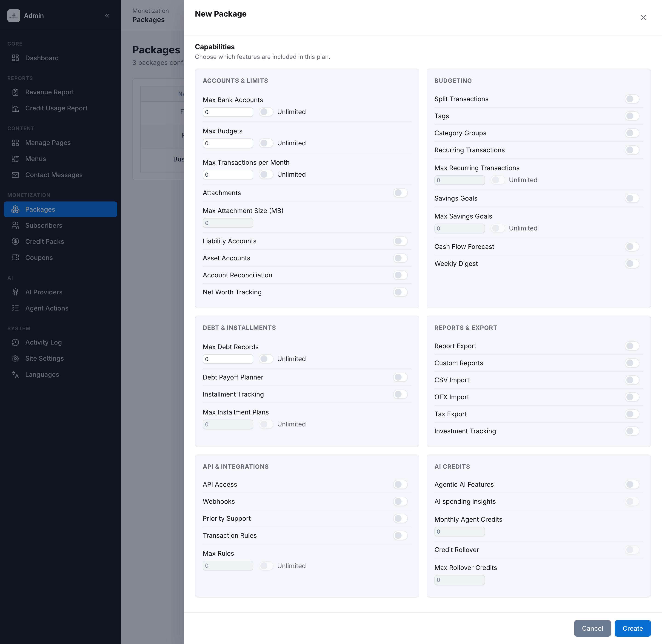
Task: Go to Subscribers section
Action: click(60, 225)
